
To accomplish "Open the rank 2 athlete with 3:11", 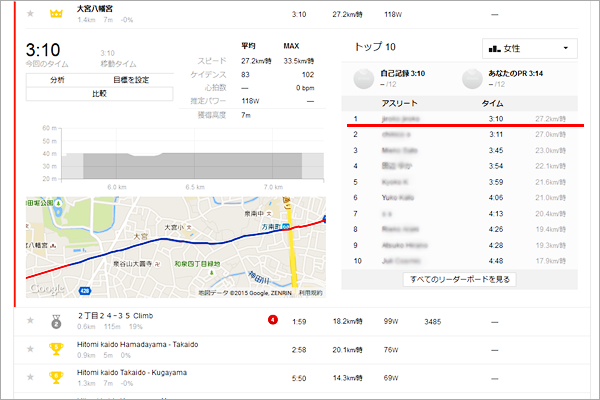I will (x=396, y=135).
